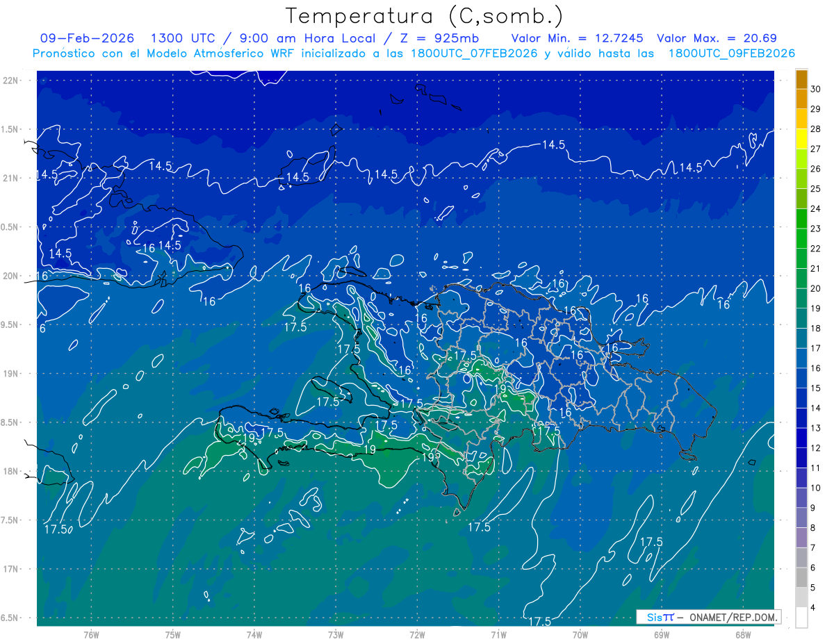This screenshot has width=834, height=644.
Task: Click the '9:00 am Hora Local' text
Action: (x=306, y=38)
